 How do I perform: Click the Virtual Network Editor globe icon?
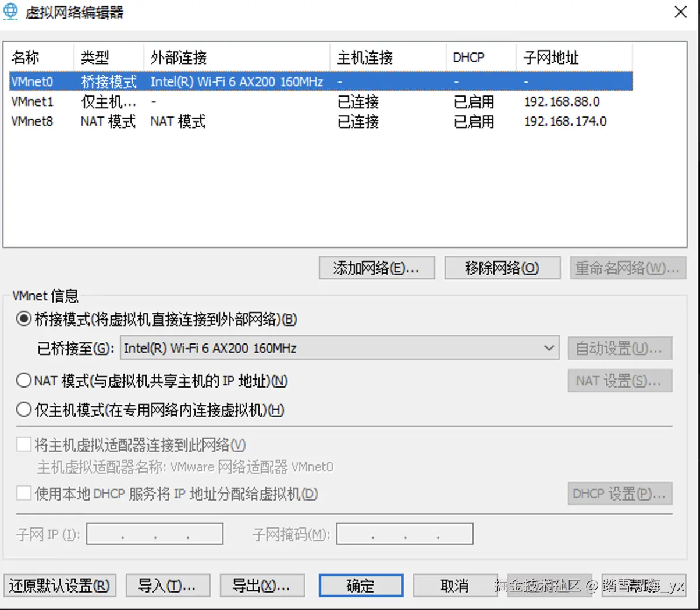[x=10, y=12]
